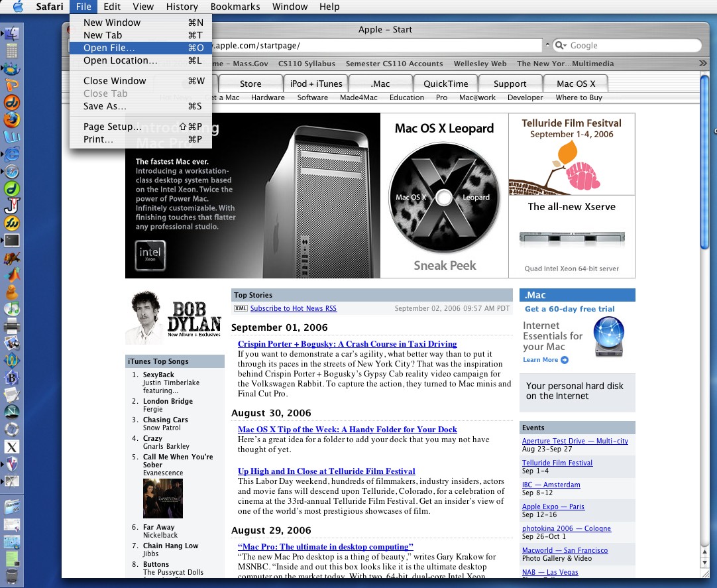The height and width of the screenshot is (588, 717).
Task: Select Open Location… menu item
Action: [x=141, y=60]
